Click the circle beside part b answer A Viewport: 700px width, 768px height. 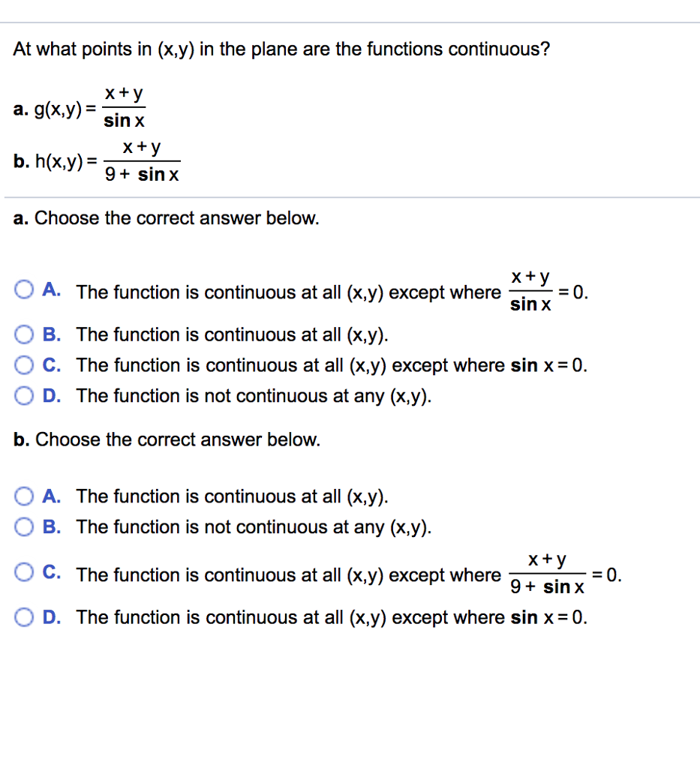(x=24, y=496)
